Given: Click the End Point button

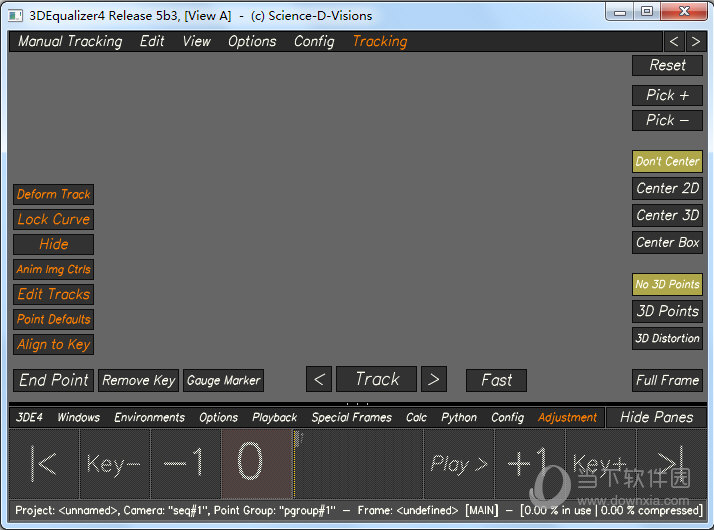Looking at the screenshot, I should 54,380.
